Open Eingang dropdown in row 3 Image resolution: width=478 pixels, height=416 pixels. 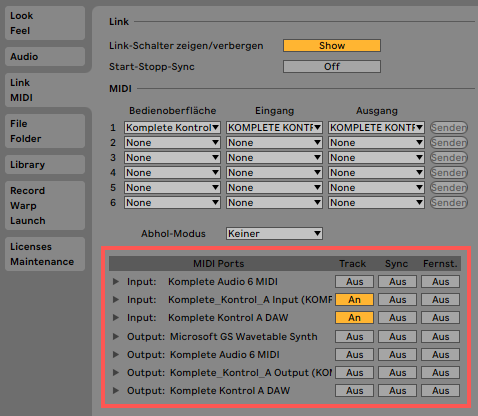click(274, 158)
